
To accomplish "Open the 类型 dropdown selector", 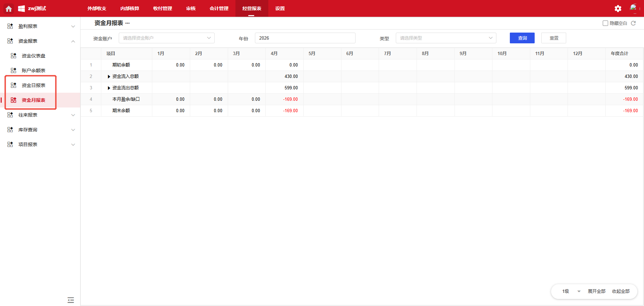I will 445,38.
